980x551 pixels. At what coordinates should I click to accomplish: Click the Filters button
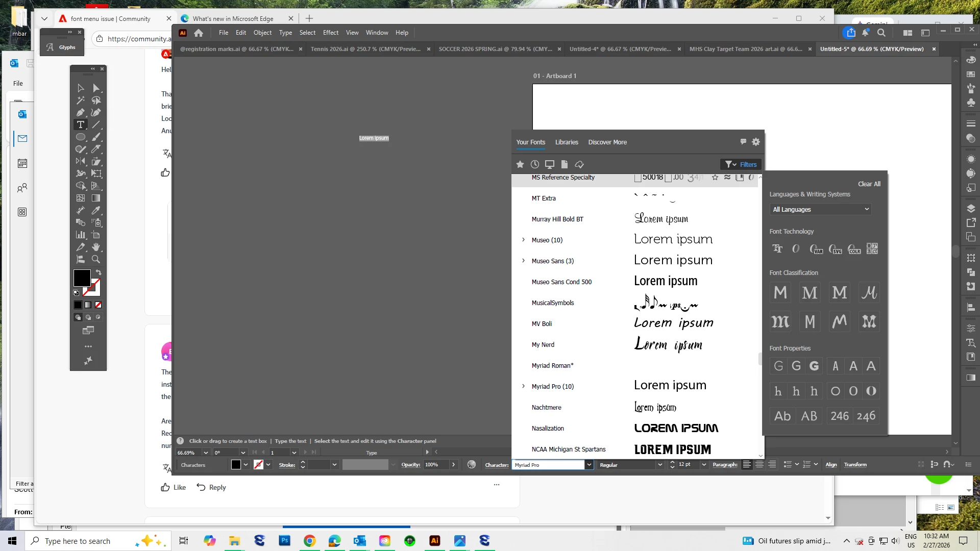pos(742,164)
